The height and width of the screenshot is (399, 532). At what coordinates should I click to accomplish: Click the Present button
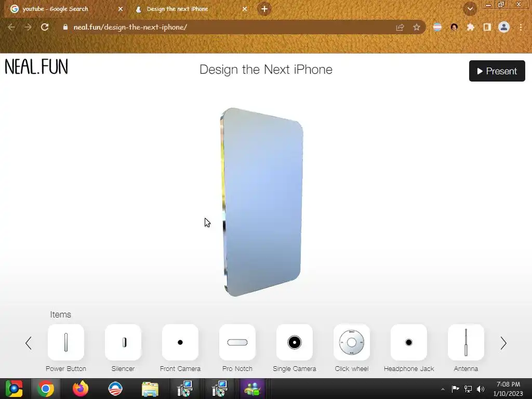[497, 71]
